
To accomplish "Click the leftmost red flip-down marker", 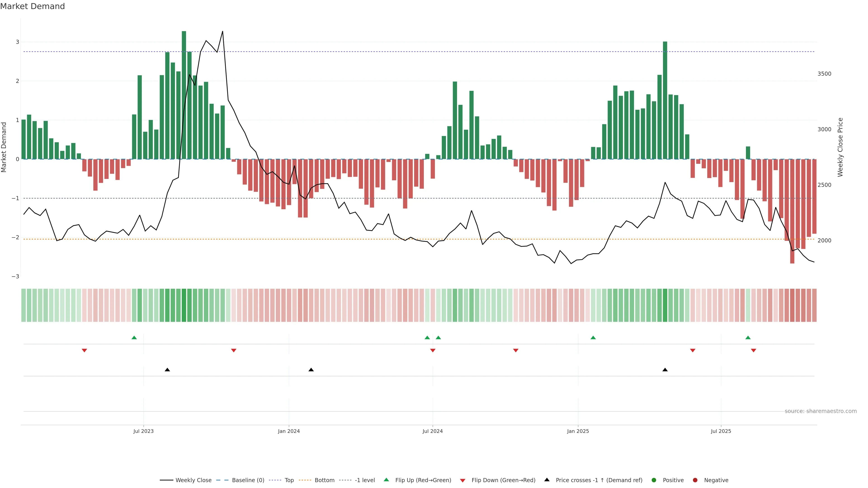I will [85, 351].
